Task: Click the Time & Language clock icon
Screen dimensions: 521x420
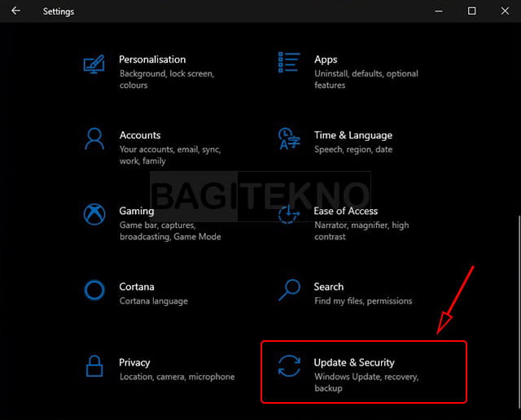Action: (x=289, y=138)
